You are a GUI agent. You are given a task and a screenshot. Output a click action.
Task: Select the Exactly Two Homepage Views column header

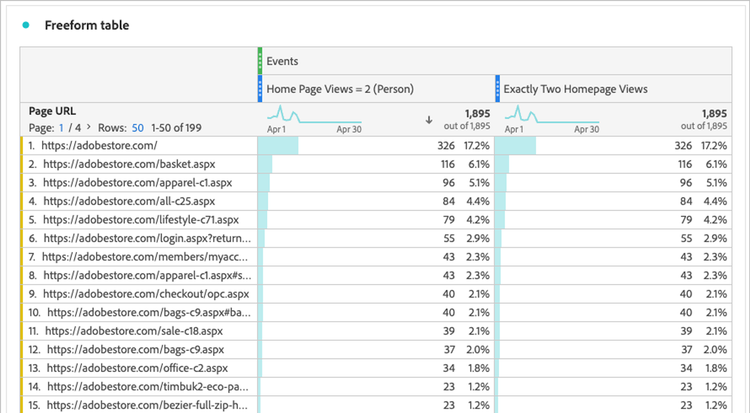[x=575, y=89]
